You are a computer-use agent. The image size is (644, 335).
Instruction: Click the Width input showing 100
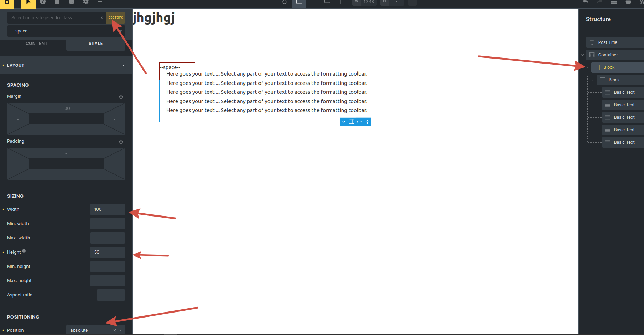click(x=107, y=209)
